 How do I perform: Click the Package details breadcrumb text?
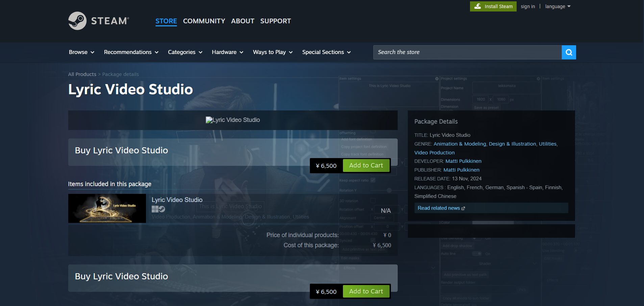tap(121, 74)
